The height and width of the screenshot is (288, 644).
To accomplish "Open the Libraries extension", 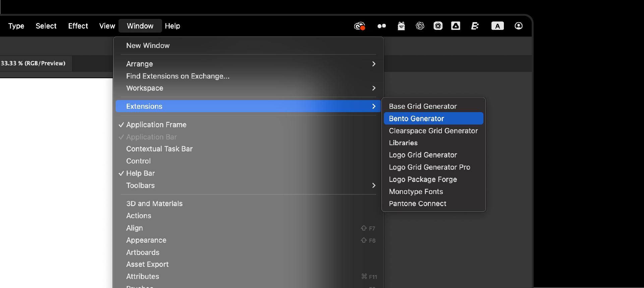I will (x=433, y=143).
